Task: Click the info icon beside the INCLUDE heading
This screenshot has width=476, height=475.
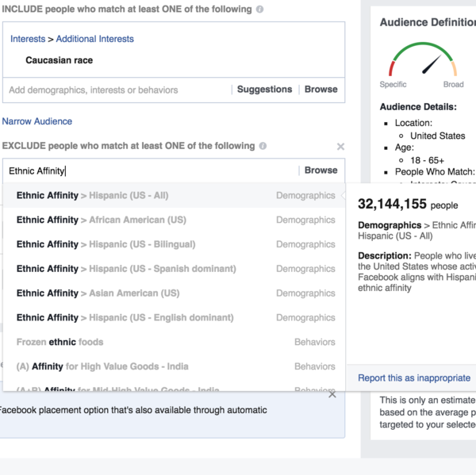Action: (x=259, y=9)
